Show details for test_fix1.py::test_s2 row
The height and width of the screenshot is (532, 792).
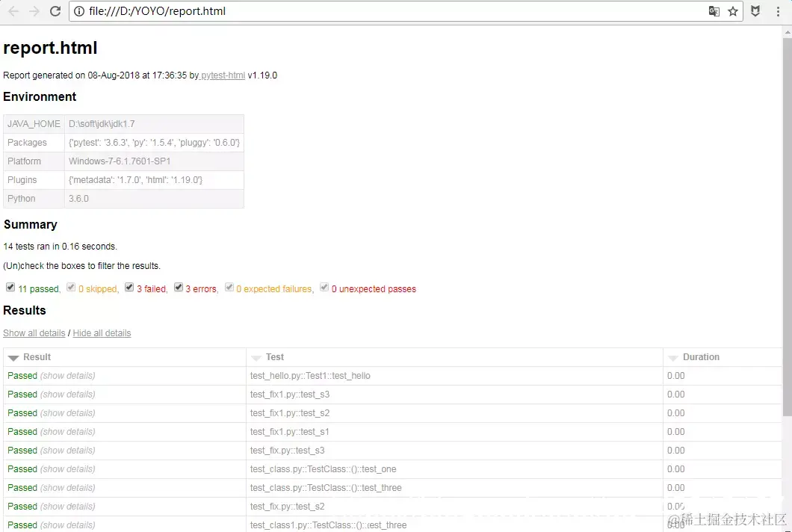coord(68,412)
